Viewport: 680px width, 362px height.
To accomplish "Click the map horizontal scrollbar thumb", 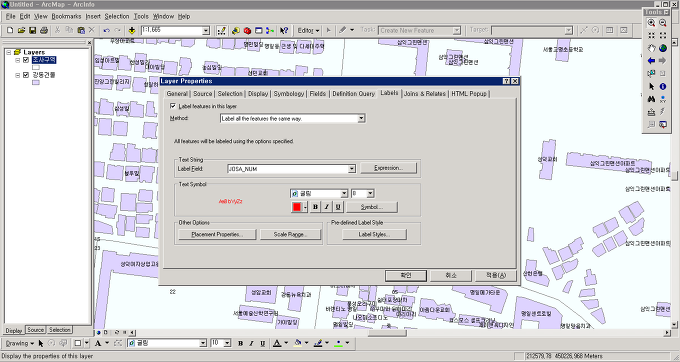I will [x=387, y=333].
